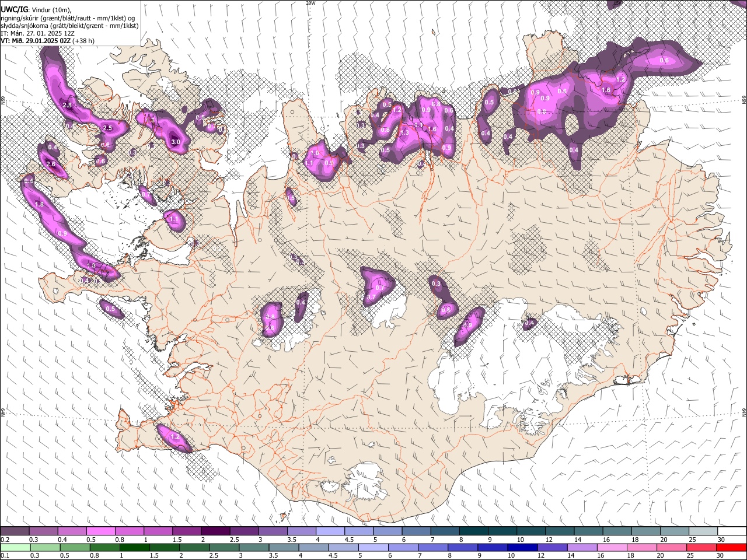Click the 'IT: Mán. 27. 01. 2025 12Z' line

click(x=37, y=33)
